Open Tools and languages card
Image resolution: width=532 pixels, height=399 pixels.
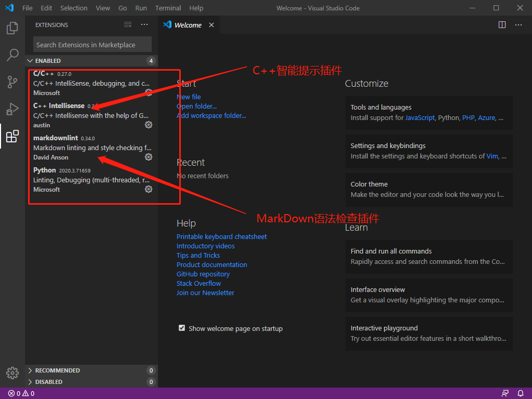click(x=429, y=113)
